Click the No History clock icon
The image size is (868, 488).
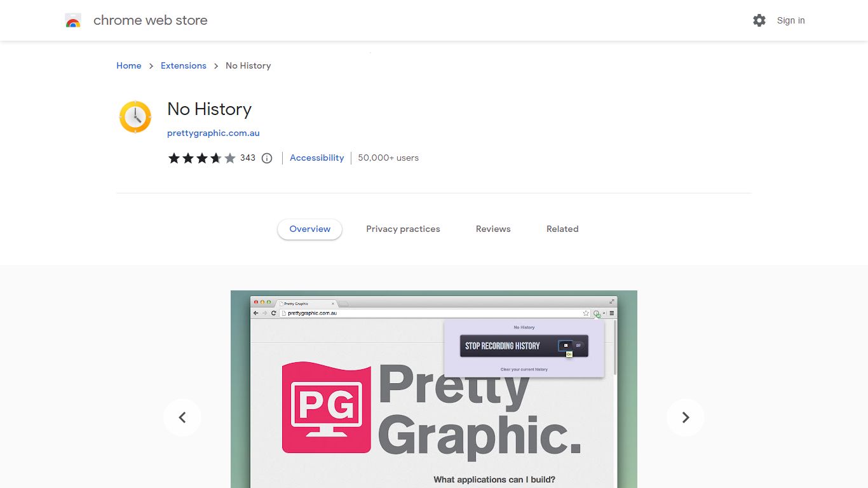point(135,117)
